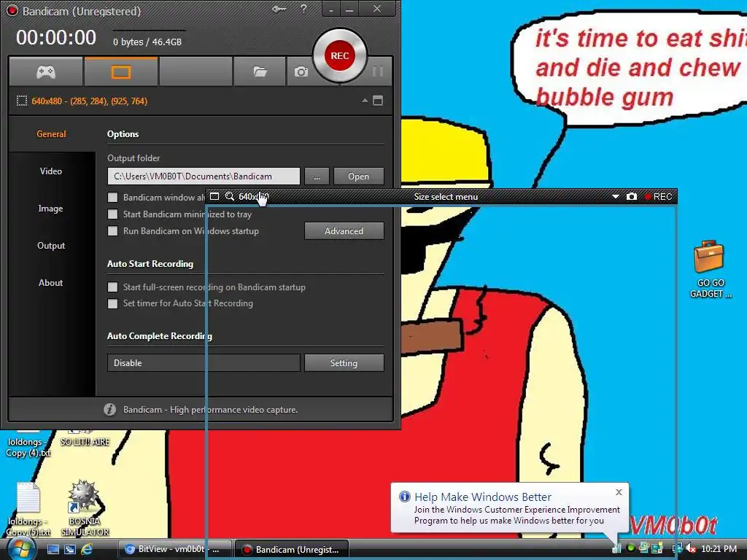Click the REC button on capture frame bar
The width and height of the screenshot is (747, 560).
(658, 197)
